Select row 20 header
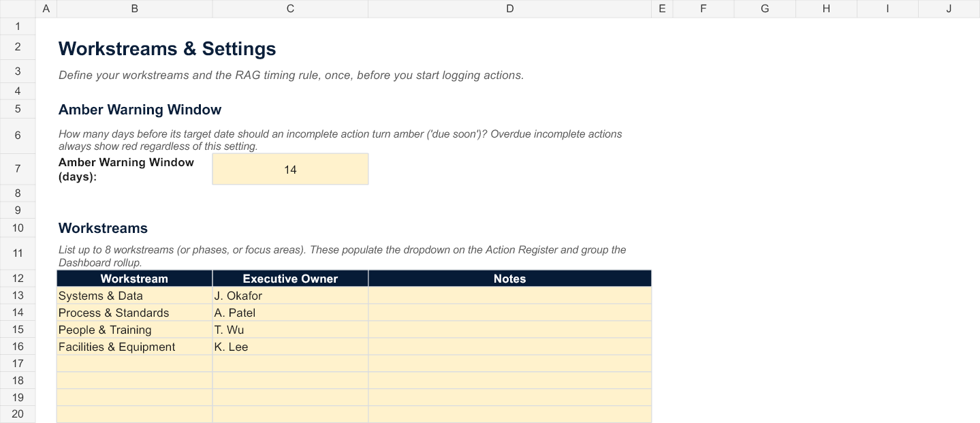 [x=18, y=414]
